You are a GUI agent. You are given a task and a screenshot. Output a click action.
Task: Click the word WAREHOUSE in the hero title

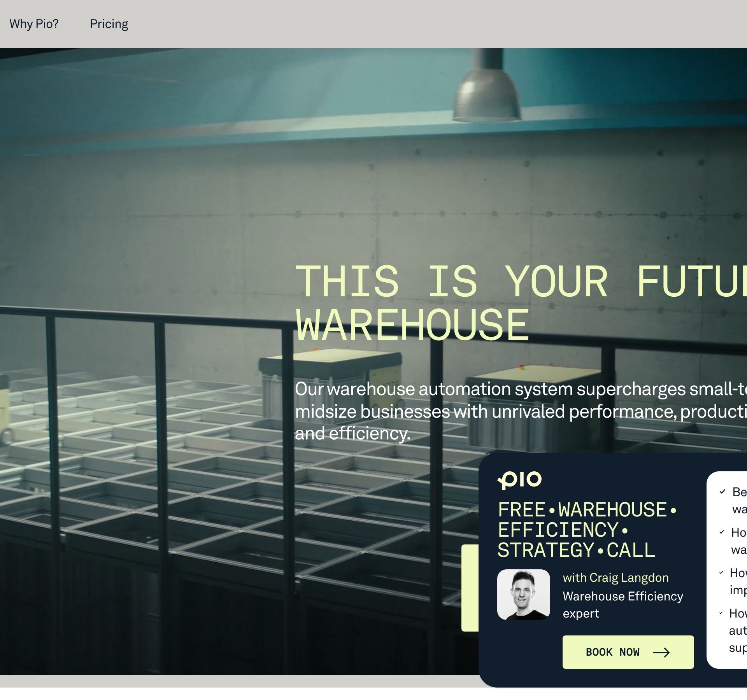(412, 325)
